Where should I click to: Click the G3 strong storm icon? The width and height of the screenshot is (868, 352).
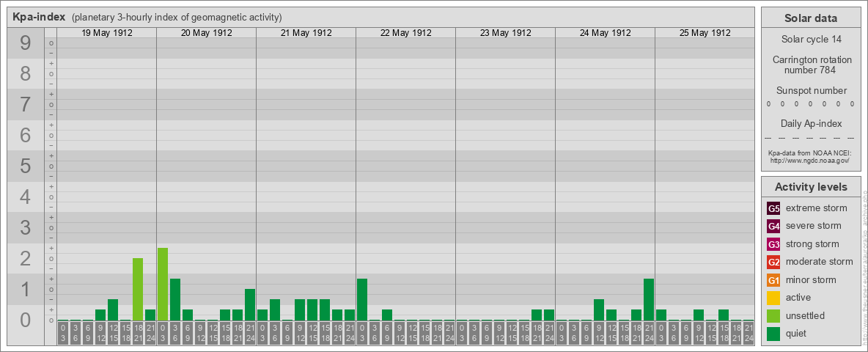(774, 244)
